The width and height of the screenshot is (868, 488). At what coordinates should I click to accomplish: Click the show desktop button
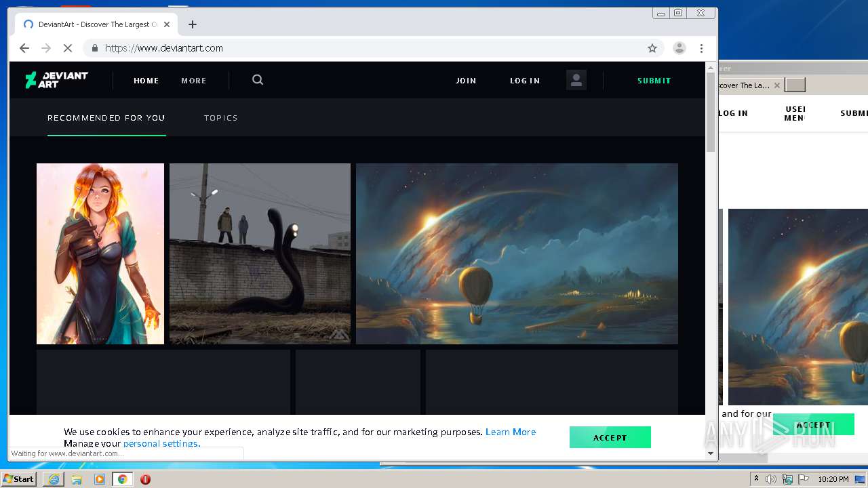coord(861,479)
